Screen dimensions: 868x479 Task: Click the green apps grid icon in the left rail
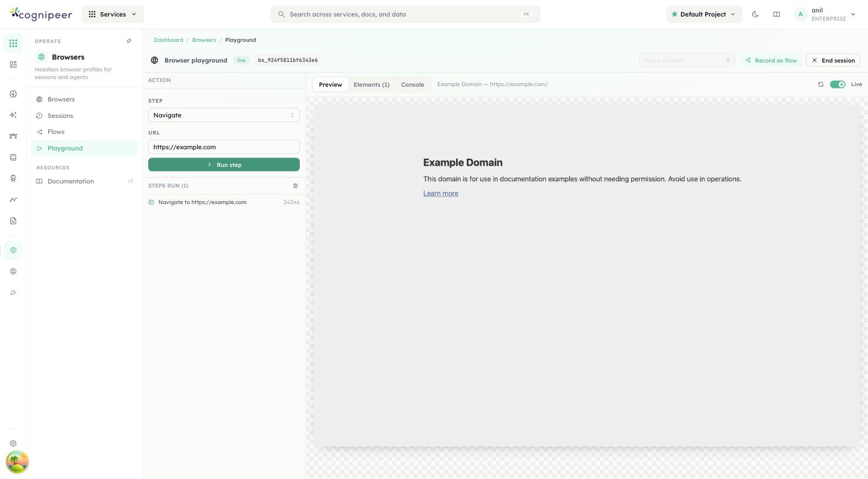[13, 44]
